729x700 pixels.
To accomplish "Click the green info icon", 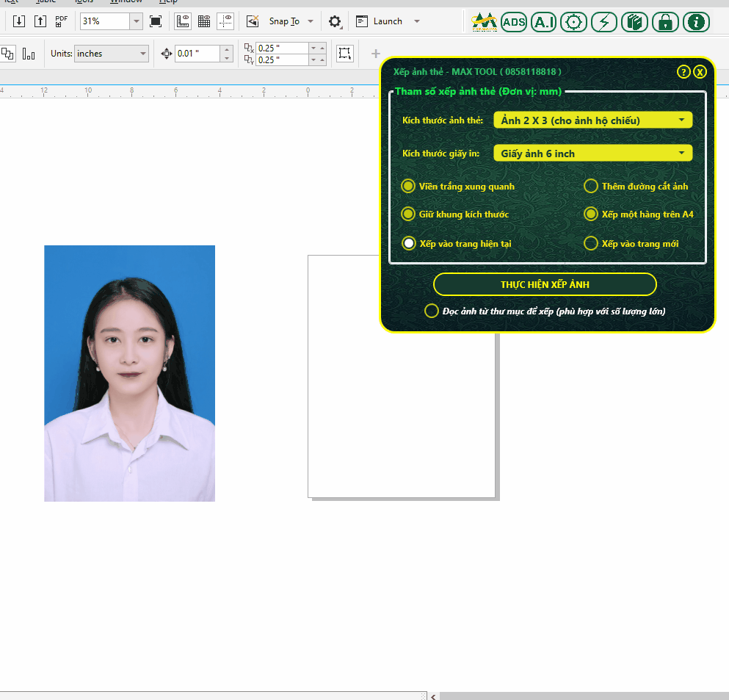I will tap(696, 22).
